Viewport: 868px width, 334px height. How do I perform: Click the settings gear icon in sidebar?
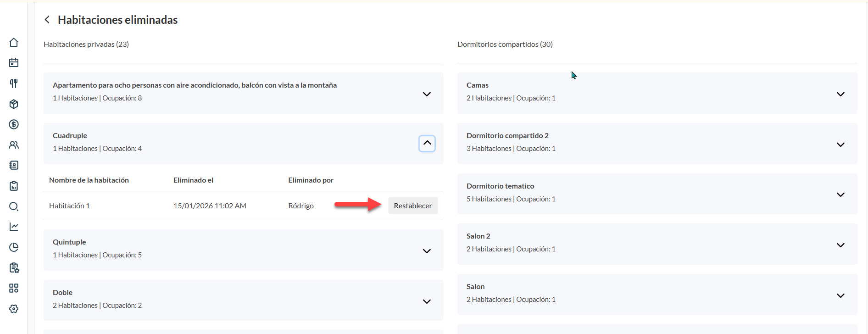(14, 309)
